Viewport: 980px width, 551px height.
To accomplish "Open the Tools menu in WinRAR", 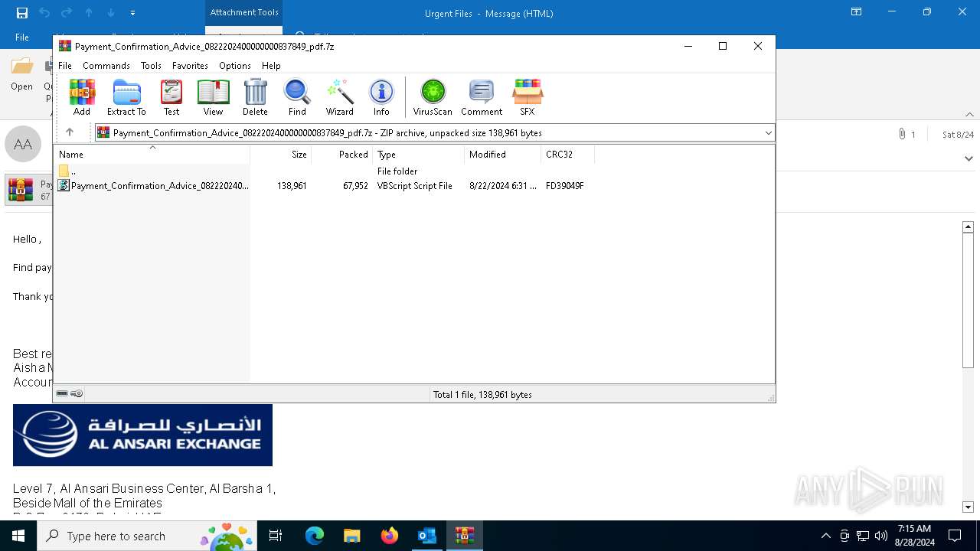I will (151, 66).
